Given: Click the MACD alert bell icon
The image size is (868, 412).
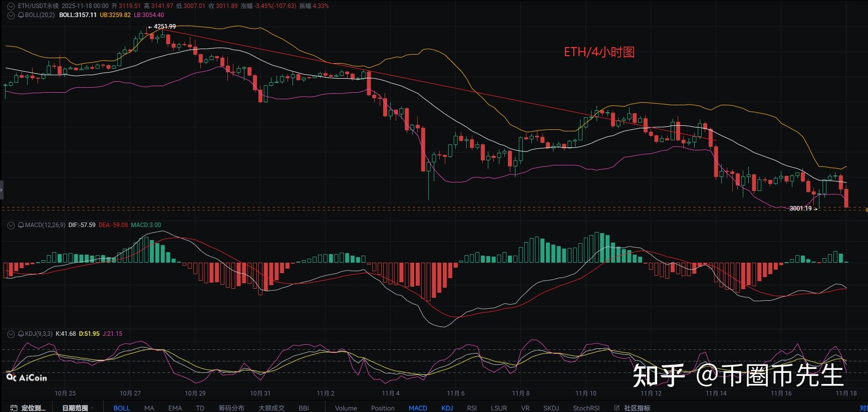Looking at the screenshot, I should 21,225.
